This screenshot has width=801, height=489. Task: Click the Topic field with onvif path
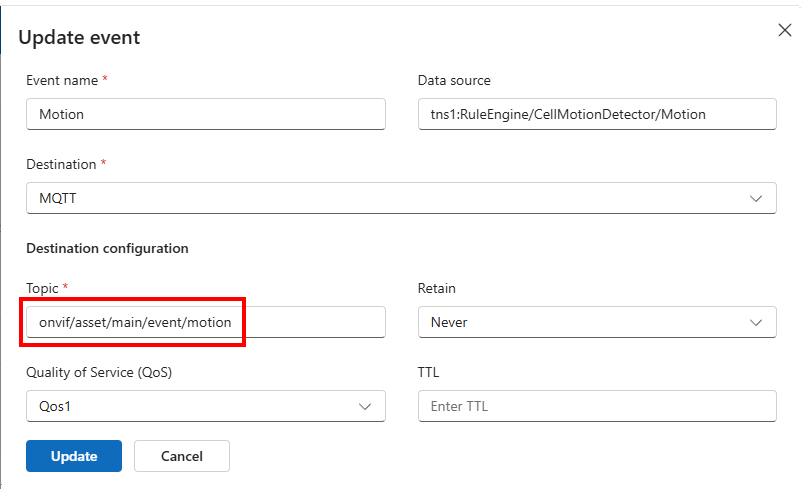click(205, 322)
